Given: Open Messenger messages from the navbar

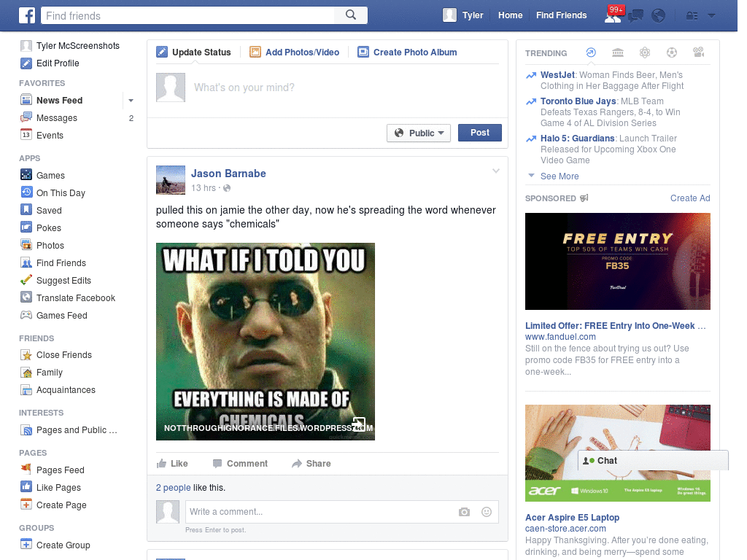Looking at the screenshot, I should coord(635,15).
